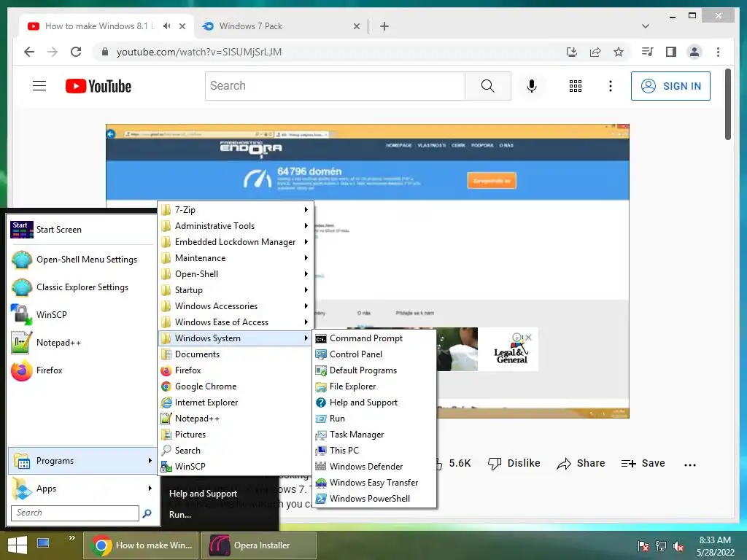
Task: Open a new Chrome tab
Action: coord(384,26)
